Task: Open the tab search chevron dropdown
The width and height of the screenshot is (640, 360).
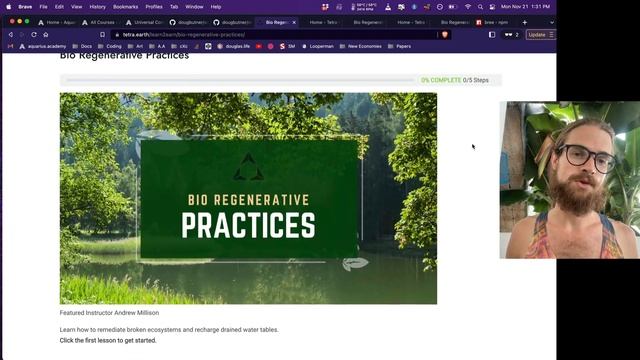Action: click(551, 22)
